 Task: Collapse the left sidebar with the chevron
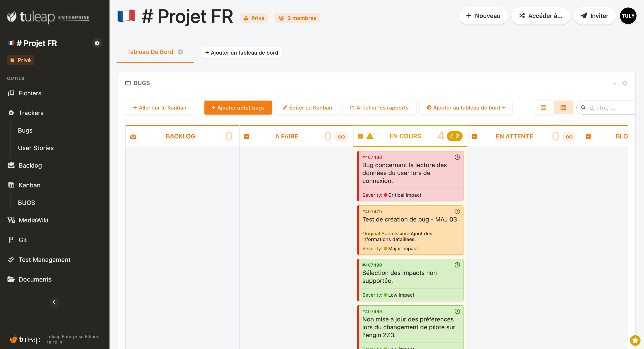54,302
